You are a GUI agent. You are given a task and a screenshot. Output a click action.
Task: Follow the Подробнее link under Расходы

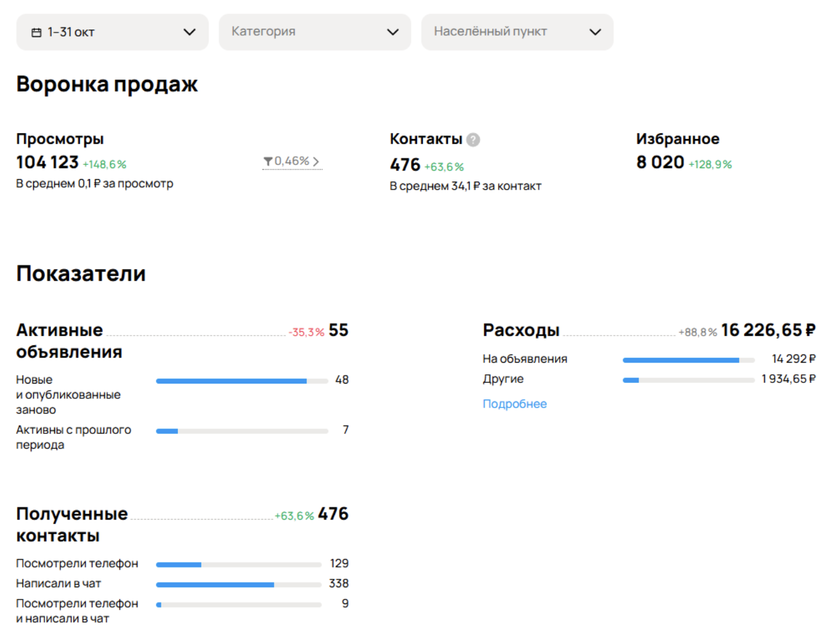[x=514, y=404]
